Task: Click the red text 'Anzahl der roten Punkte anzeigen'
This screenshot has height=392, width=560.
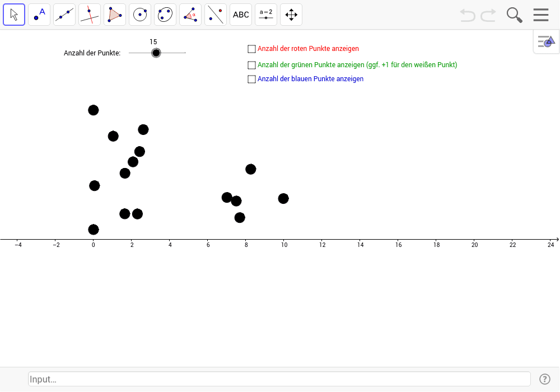Action: 308,49
